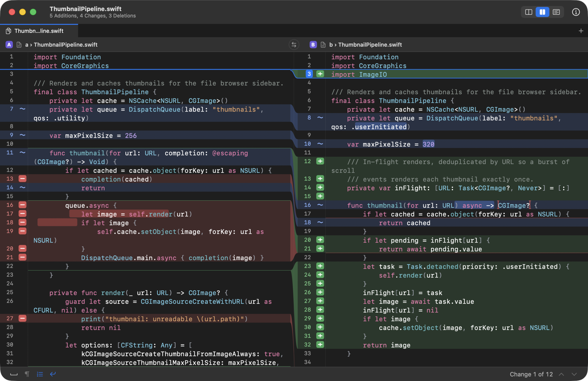This screenshot has width=588, height=381.
Task: Open the info inspector button
Action: coord(576,12)
